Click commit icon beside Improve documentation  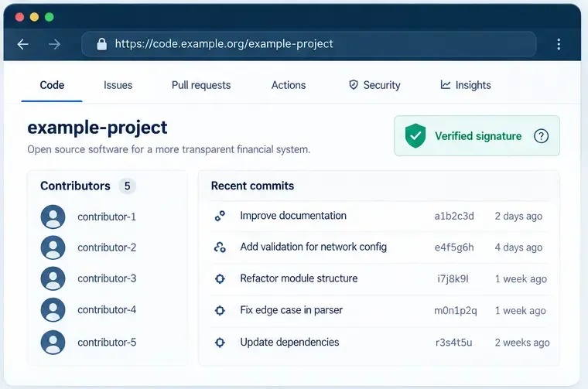tap(220, 216)
